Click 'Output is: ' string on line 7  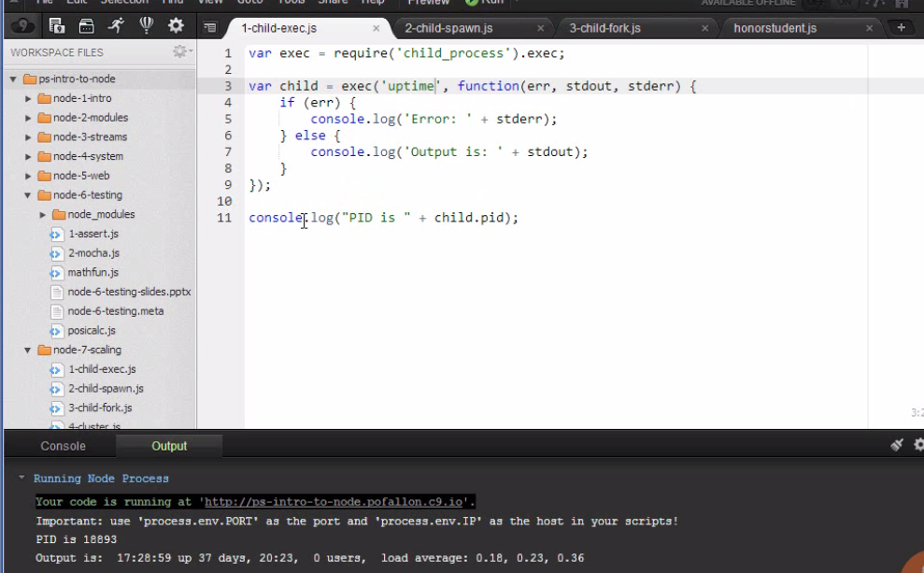(x=453, y=152)
